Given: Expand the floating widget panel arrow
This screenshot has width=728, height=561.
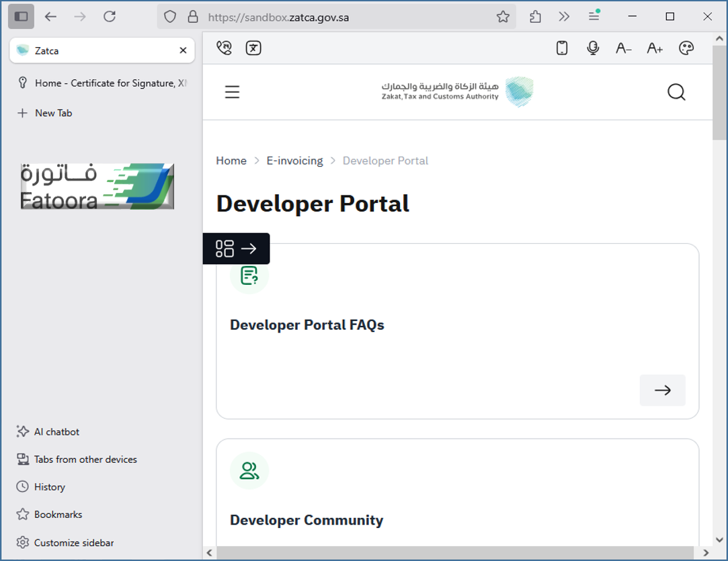Looking at the screenshot, I should coord(249,249).
